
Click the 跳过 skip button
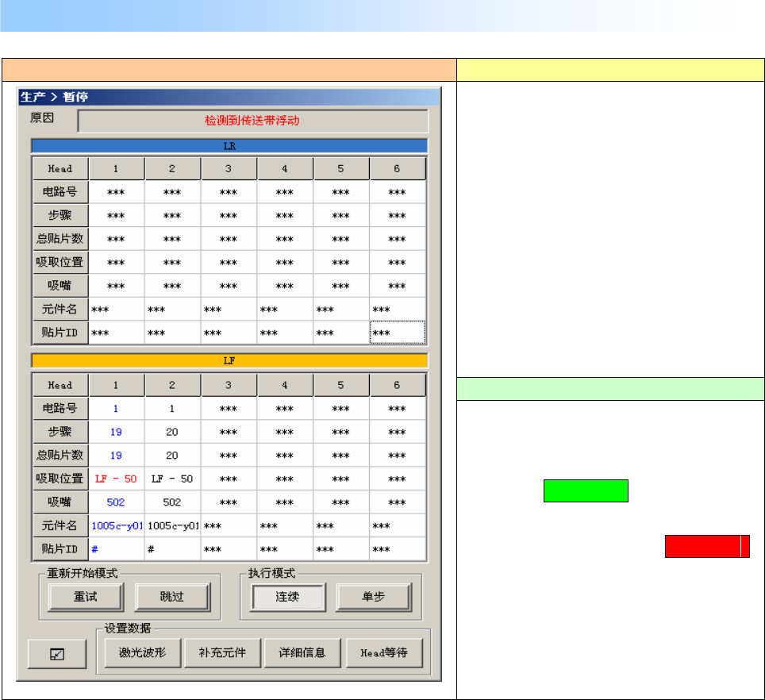[173, 597]
